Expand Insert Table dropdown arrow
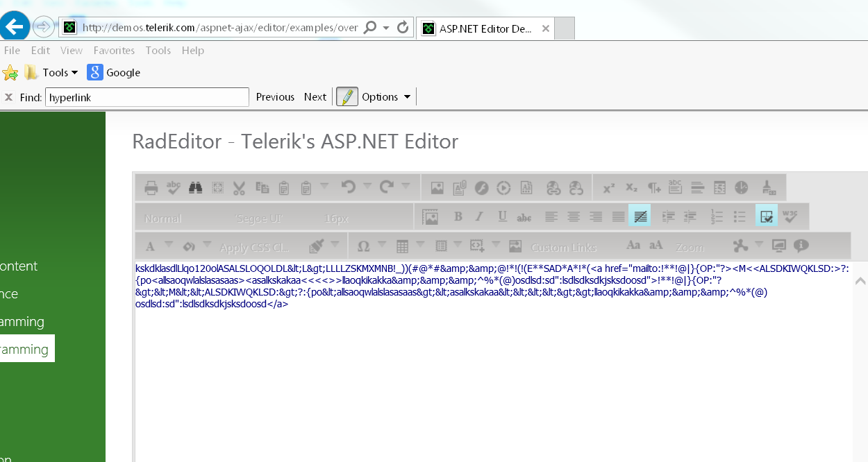 click(x=420, y=245)
